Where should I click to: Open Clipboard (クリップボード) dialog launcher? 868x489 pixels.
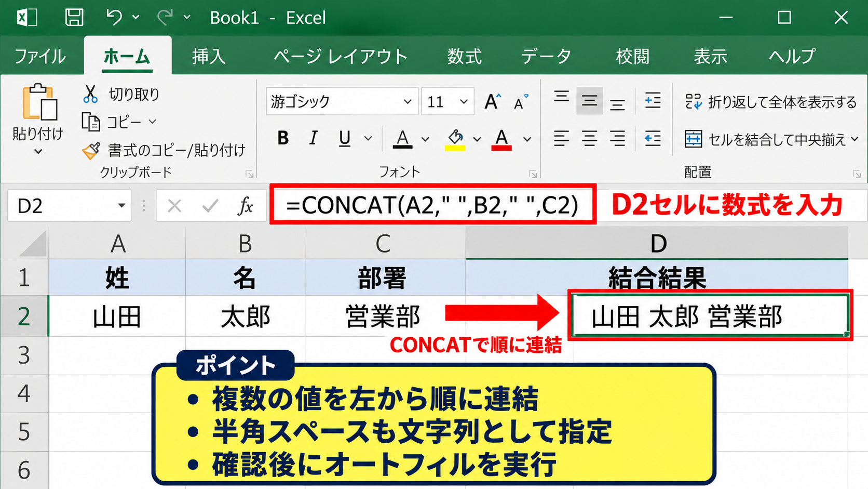[x=250, y=175]
